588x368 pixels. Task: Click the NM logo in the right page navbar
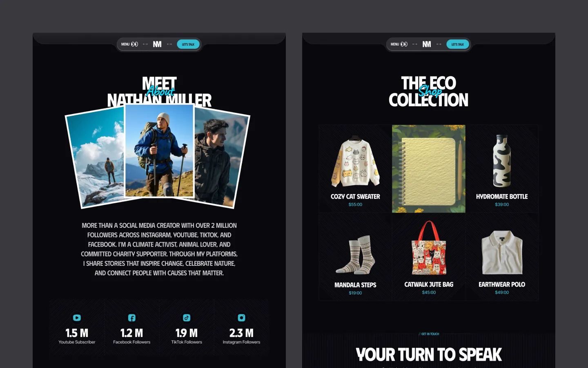tap(427, 44)
